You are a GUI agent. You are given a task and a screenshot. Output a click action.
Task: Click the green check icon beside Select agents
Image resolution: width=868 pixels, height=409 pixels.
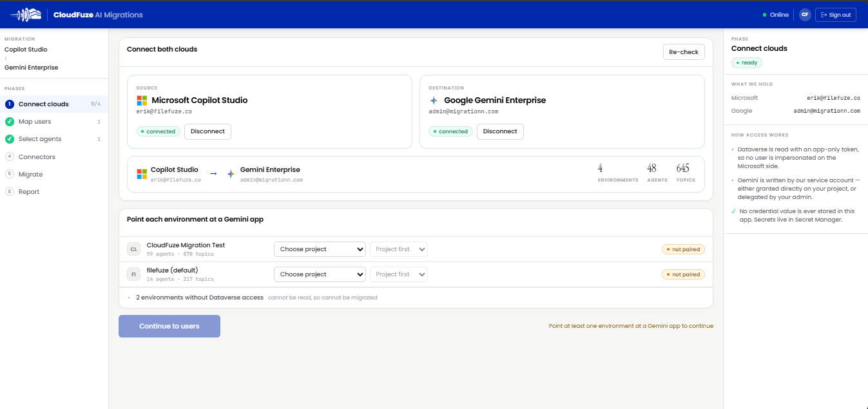click(x=9, y=139)
